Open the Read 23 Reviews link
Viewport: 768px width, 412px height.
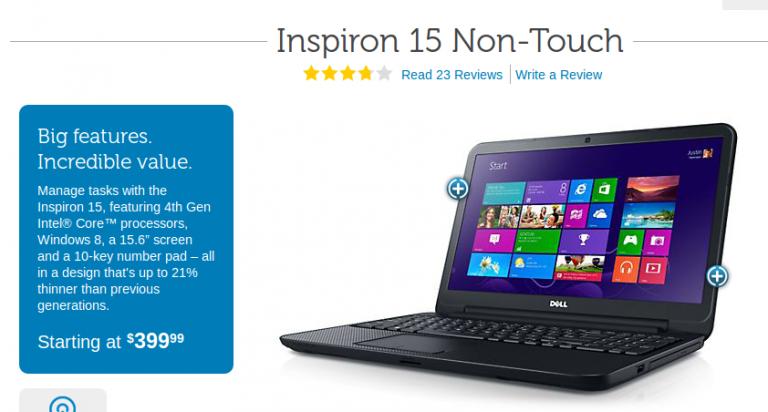(452, 75)
